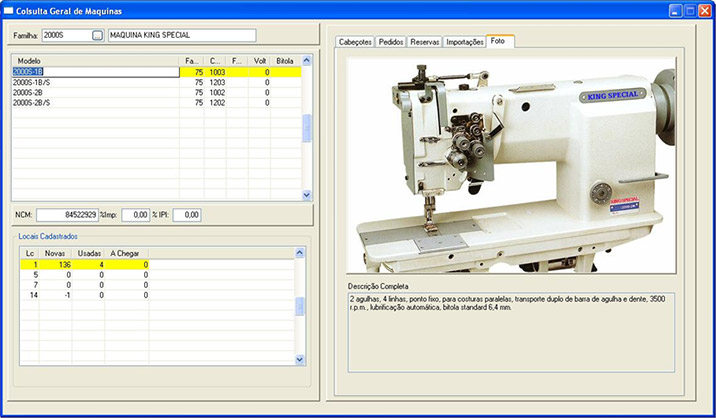
Task: Open the Pedidos tab
Action: click(391, 42)
